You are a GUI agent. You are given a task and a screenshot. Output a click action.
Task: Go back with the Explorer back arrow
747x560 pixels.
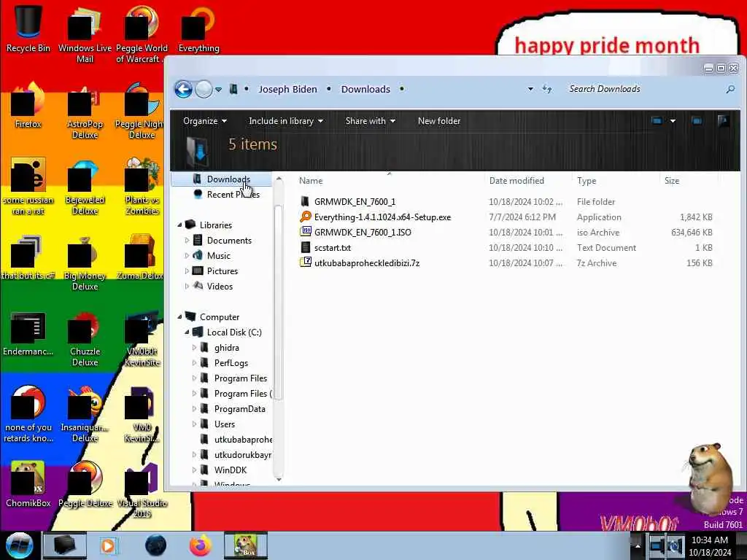point(183,89)
